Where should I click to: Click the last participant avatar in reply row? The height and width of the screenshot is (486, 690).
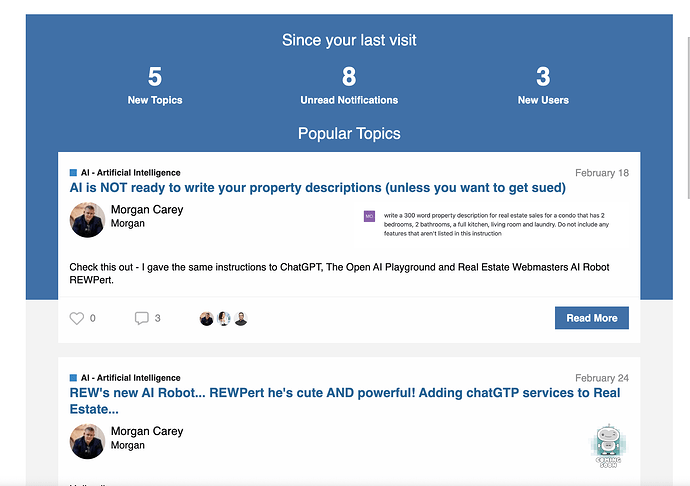[x=241, y=319]
